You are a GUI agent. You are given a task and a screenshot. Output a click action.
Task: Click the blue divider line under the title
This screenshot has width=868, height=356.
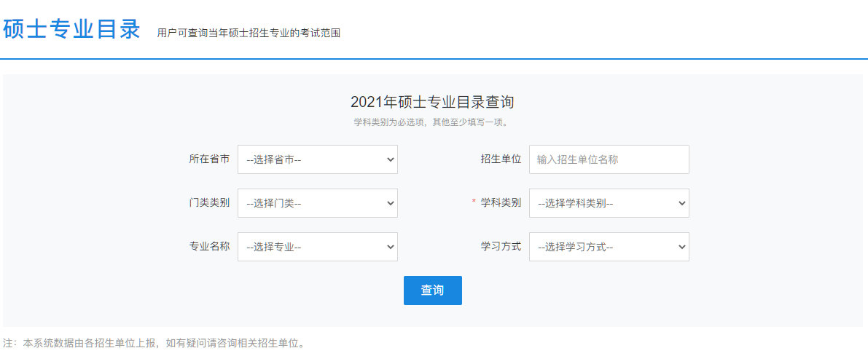click(434, 59)
